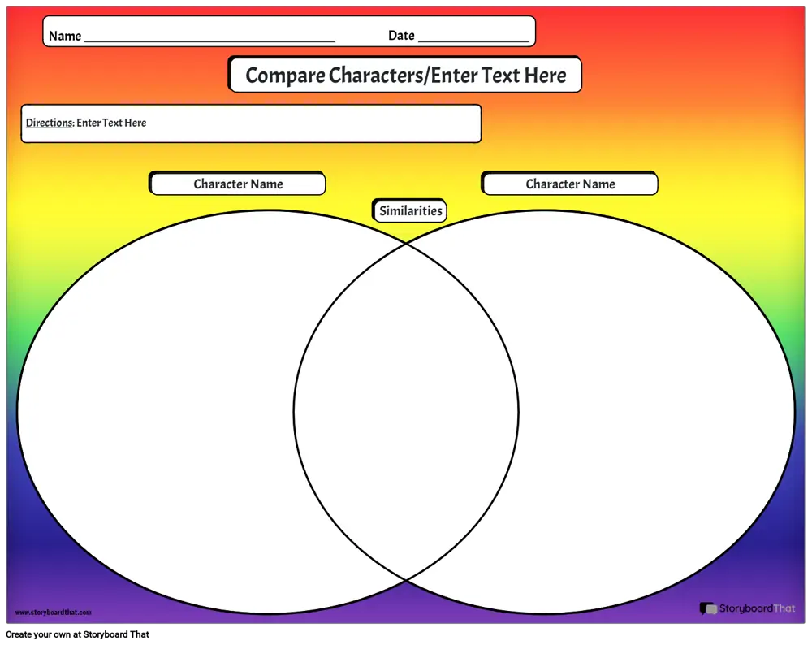Viewport: 812px width, 645px height.
Task: Click the StoryboardThat speech bubble logo icon
Action: coord(707,608)
